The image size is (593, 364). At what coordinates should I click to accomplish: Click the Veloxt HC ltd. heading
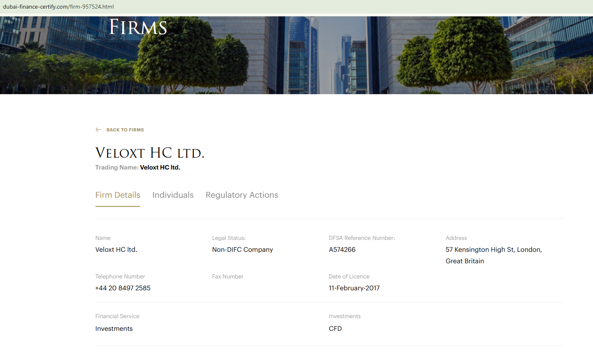pyautogui.click(x=150, y=152)
